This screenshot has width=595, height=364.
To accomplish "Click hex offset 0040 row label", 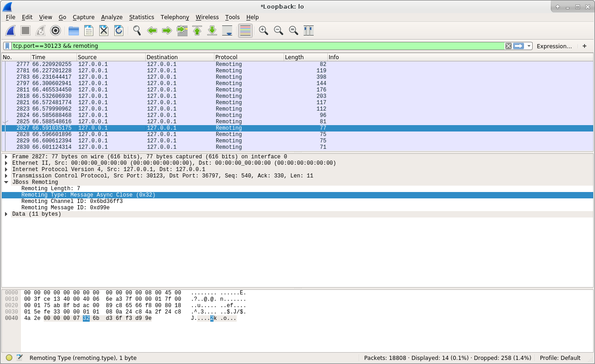I will [11, 318].
